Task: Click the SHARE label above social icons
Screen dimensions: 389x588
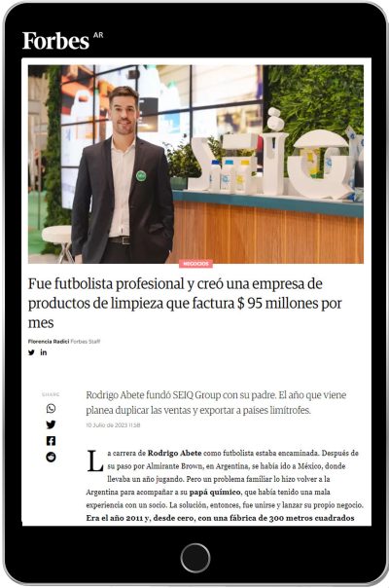Action: 51,394
